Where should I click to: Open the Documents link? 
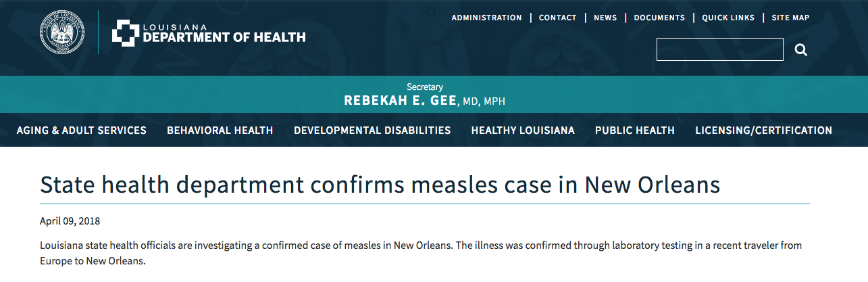tap(659, 18)
